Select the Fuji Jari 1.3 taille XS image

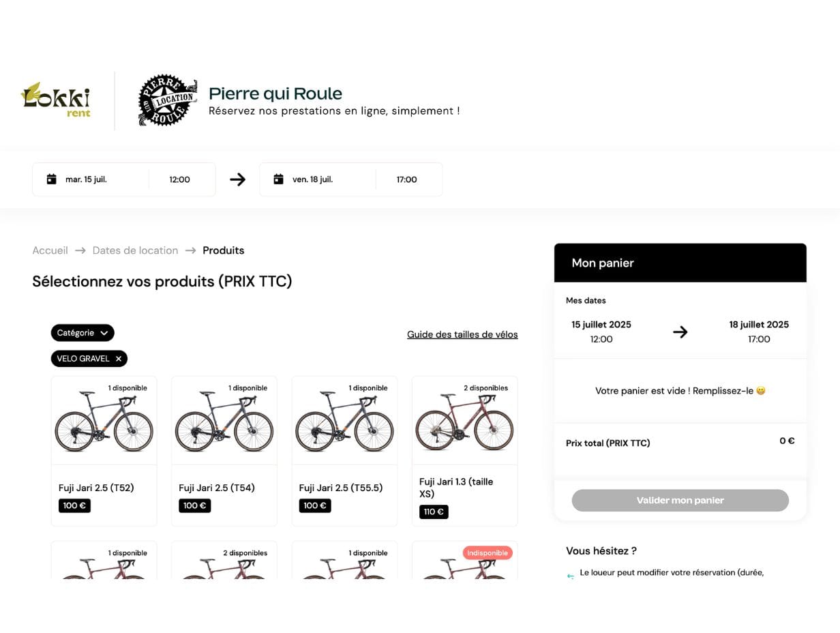[x=465, y=421]
